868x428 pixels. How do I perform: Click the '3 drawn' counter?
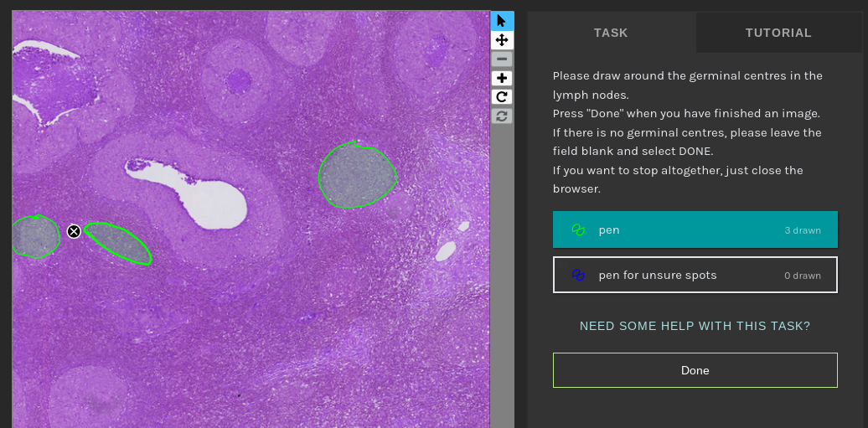(802, 230)
